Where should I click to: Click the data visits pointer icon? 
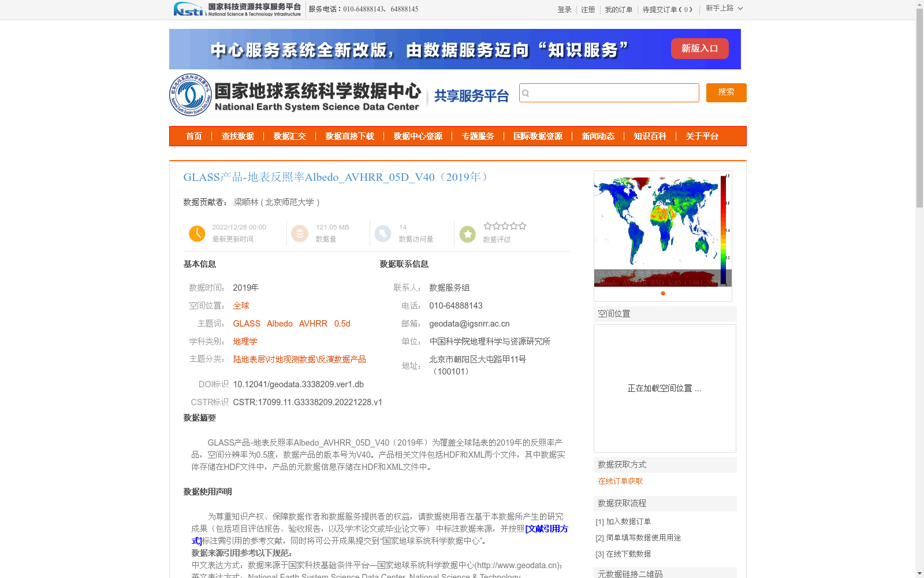coord(383,234)
